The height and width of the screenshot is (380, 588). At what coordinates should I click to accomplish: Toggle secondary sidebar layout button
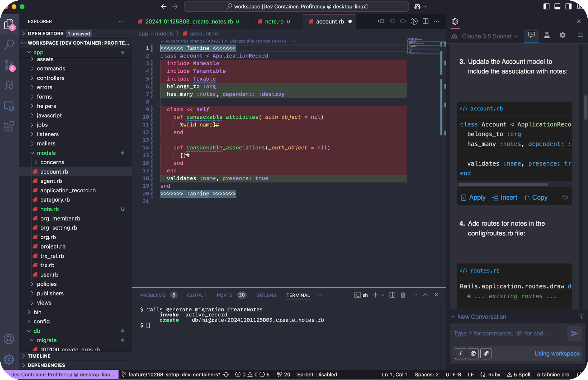click(568, 6)
